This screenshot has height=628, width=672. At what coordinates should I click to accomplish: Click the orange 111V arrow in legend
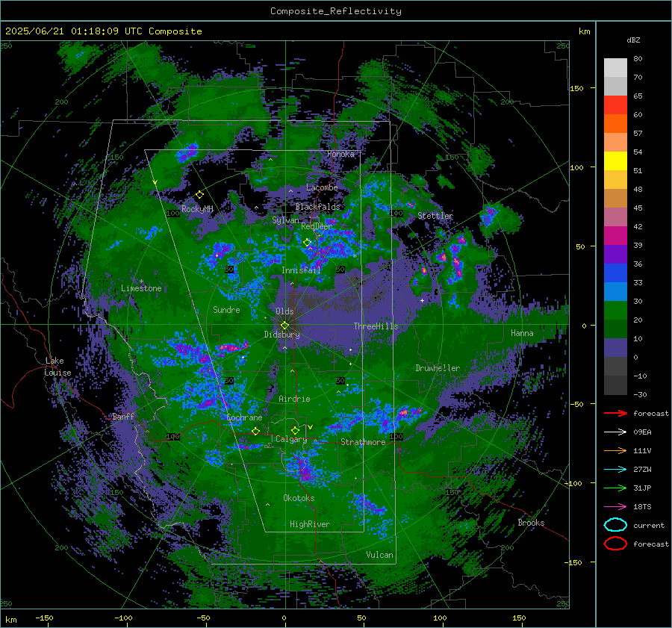pos(615,450)
